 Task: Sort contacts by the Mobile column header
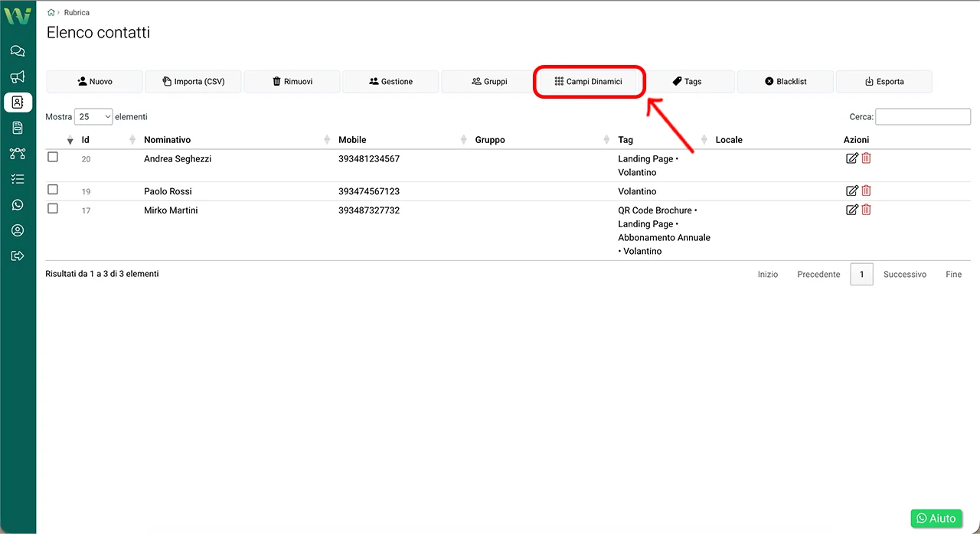click(352, 140)
